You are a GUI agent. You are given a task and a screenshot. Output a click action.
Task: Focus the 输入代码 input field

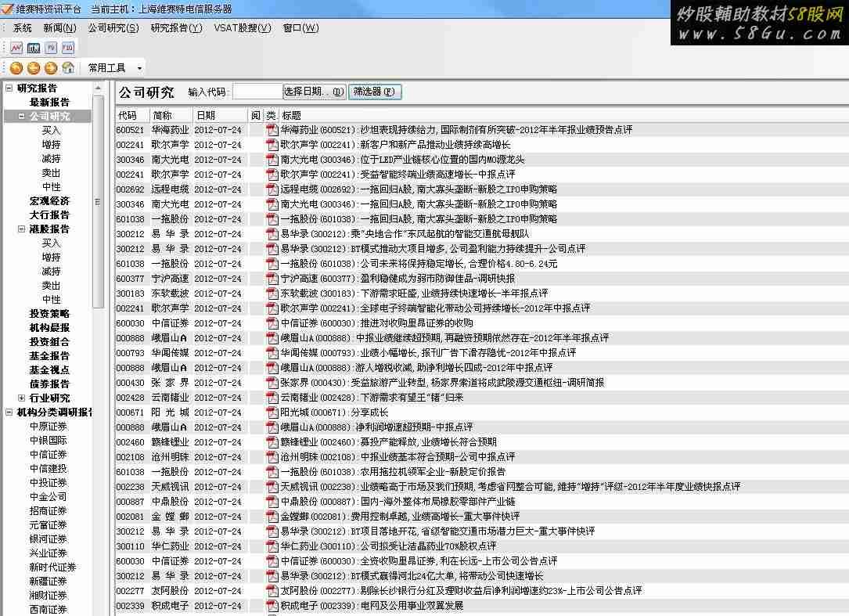(257, 92)
